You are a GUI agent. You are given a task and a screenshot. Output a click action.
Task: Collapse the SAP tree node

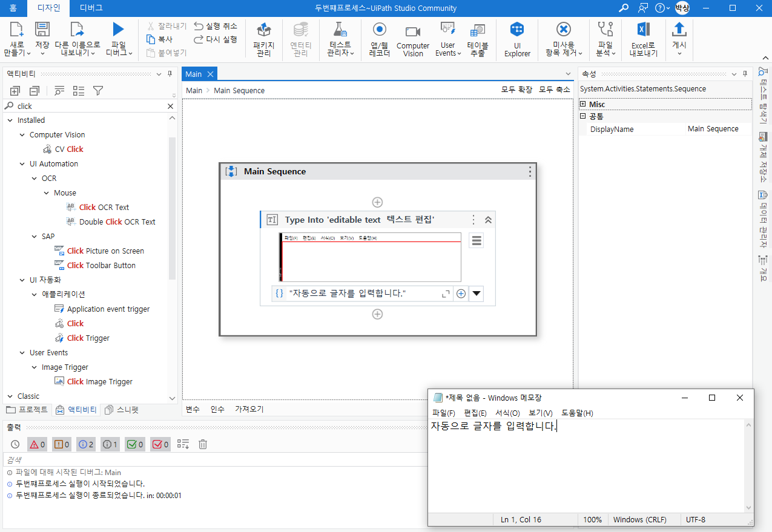coord(35,236)
